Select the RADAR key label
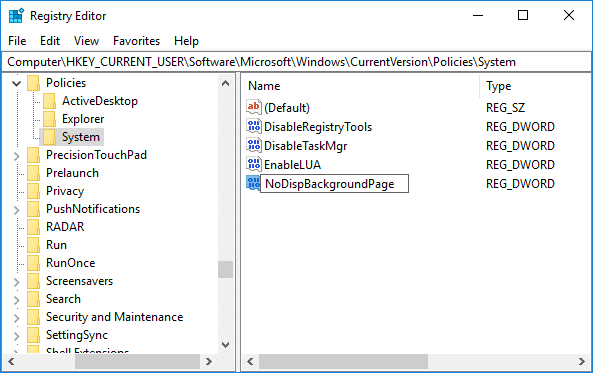This screenshot has width=593, height=373. [x=65, y=227]
